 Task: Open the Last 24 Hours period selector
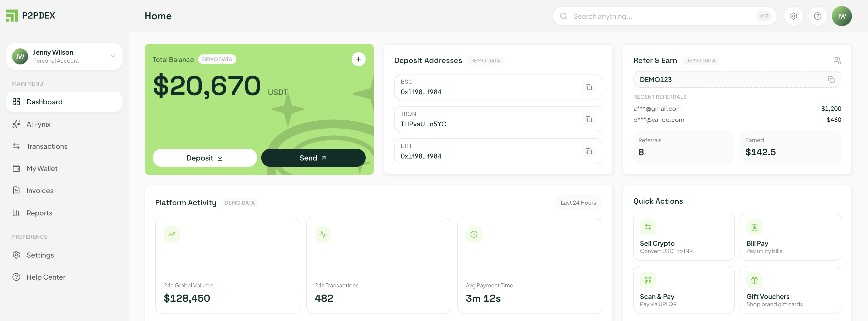[x=578, y=203]
